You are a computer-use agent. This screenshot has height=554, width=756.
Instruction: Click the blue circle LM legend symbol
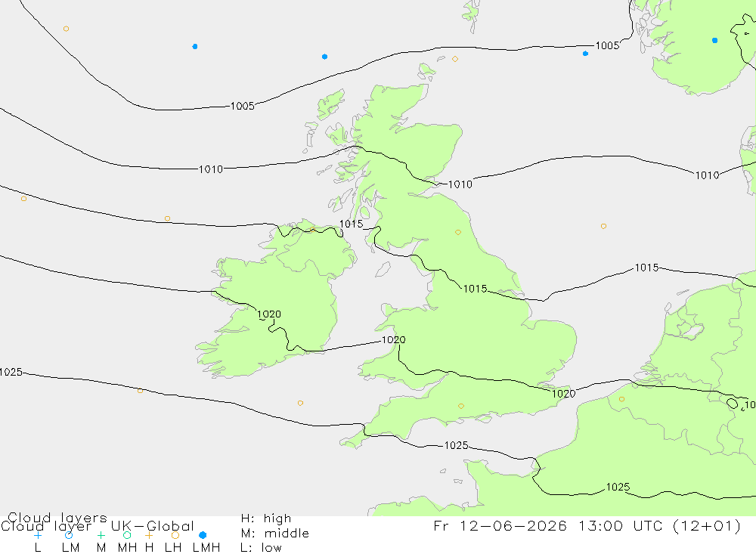(x=69, y=535)
